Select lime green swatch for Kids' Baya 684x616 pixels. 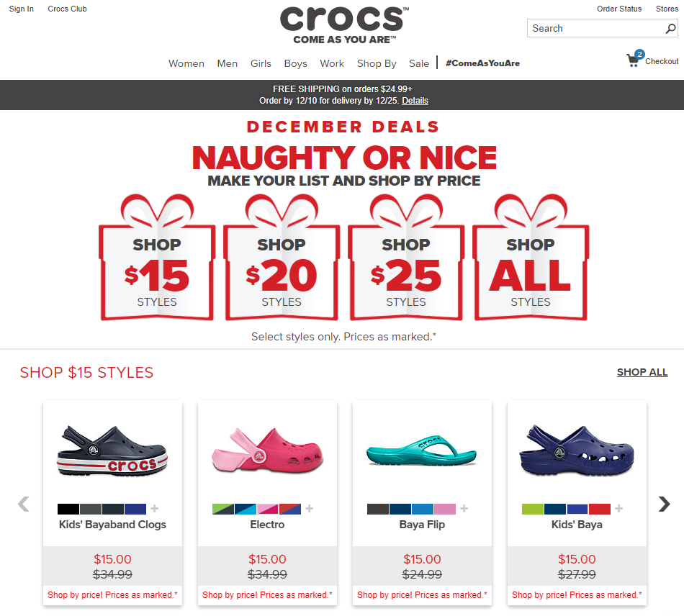[x=533, y=509]
